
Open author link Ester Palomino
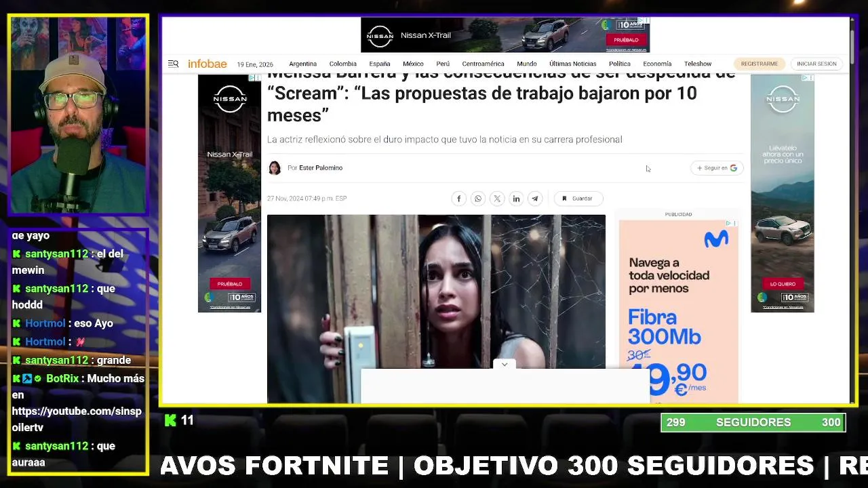pos(321,168)
